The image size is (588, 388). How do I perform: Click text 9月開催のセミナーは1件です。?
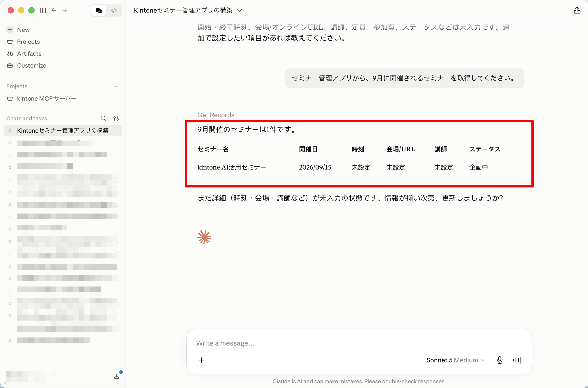coord(247,129)
